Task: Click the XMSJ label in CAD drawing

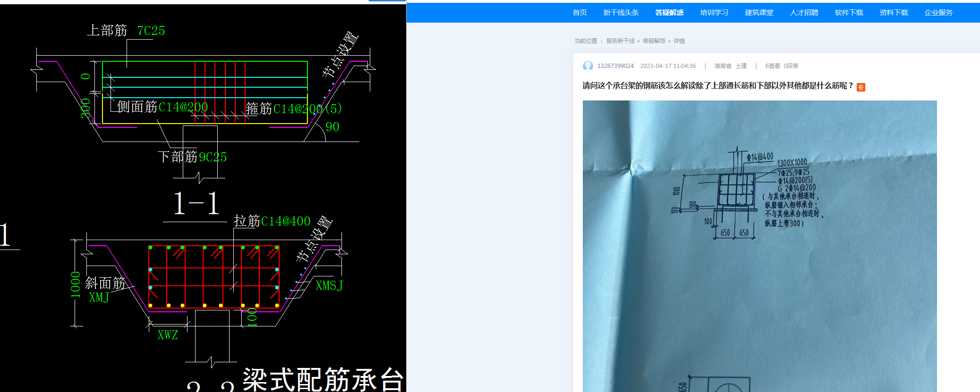Action: (x=329, y=286)
